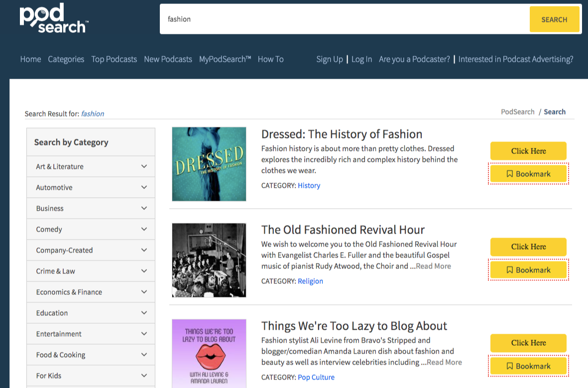Expand the Entertainment category

(x=91, y=334)
